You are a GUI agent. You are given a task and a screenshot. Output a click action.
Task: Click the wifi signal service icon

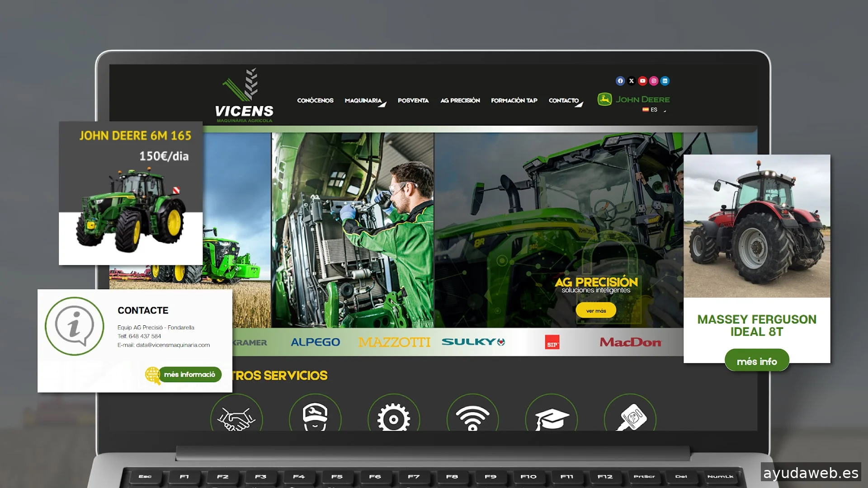click(x=472, y=418)
